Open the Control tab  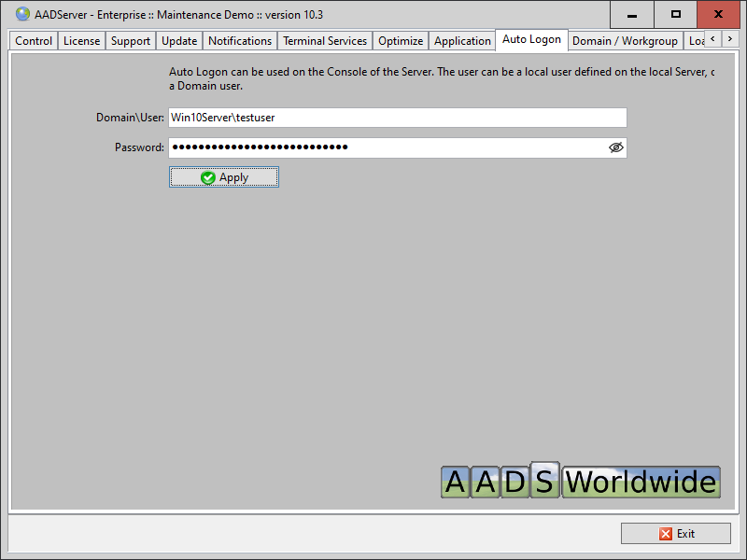34,41
